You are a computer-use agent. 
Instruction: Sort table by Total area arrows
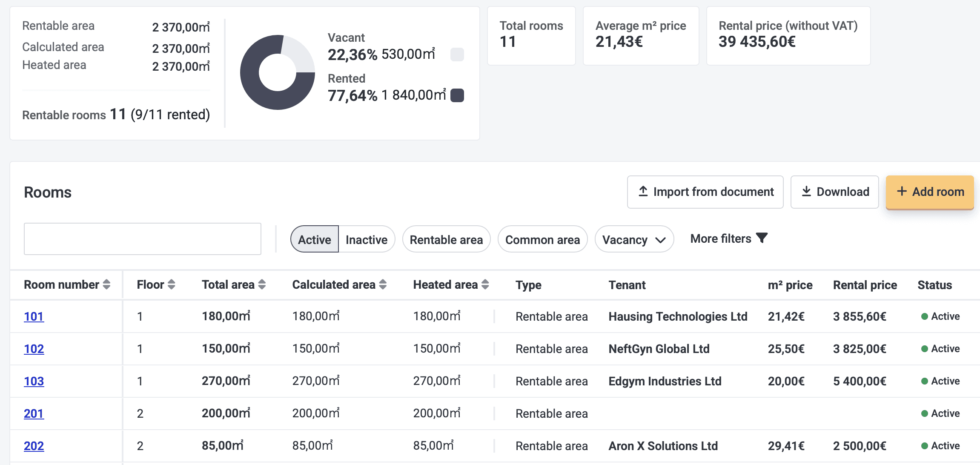point(262,284)
